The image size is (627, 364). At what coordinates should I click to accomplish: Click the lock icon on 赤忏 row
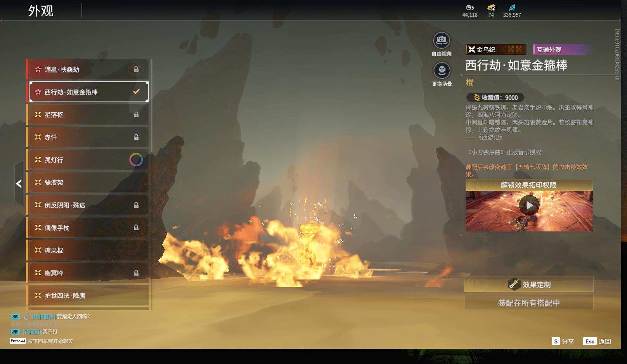point(136,137)
